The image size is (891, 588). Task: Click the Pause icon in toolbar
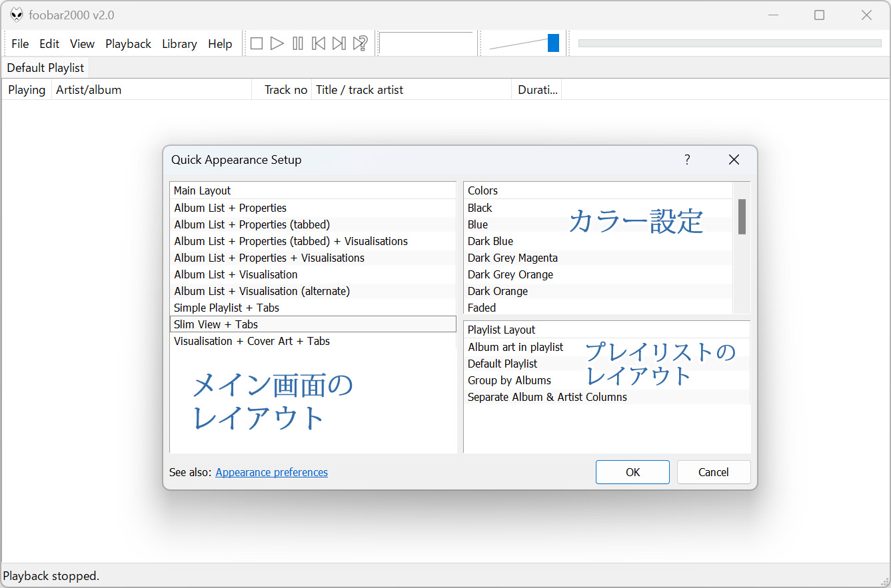[x=298, y=44]
